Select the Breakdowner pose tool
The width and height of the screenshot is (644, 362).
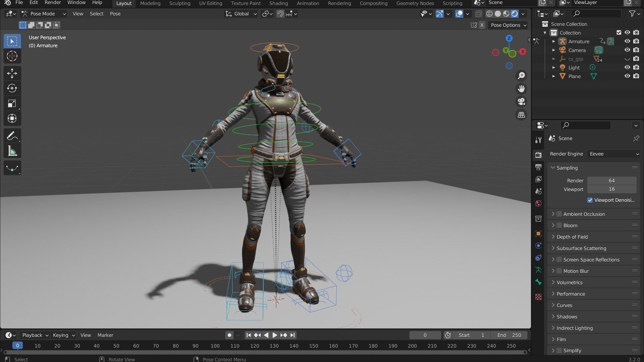[12, 168]
